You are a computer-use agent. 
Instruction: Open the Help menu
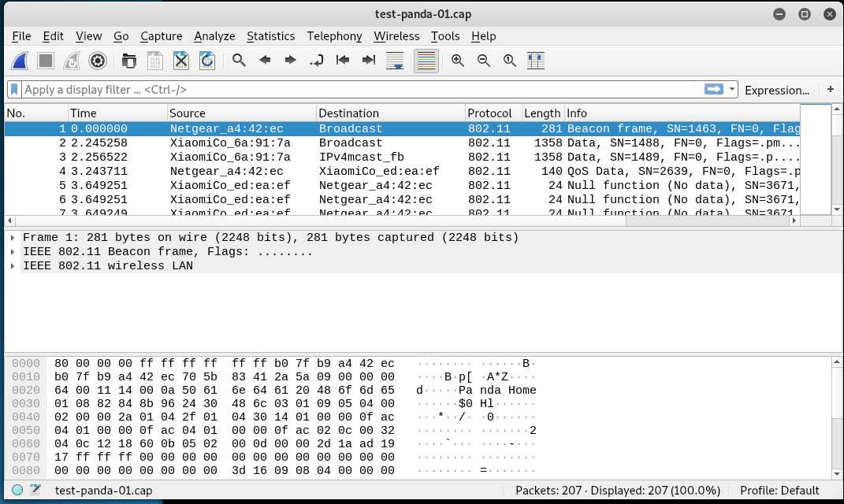pos(483,36)
